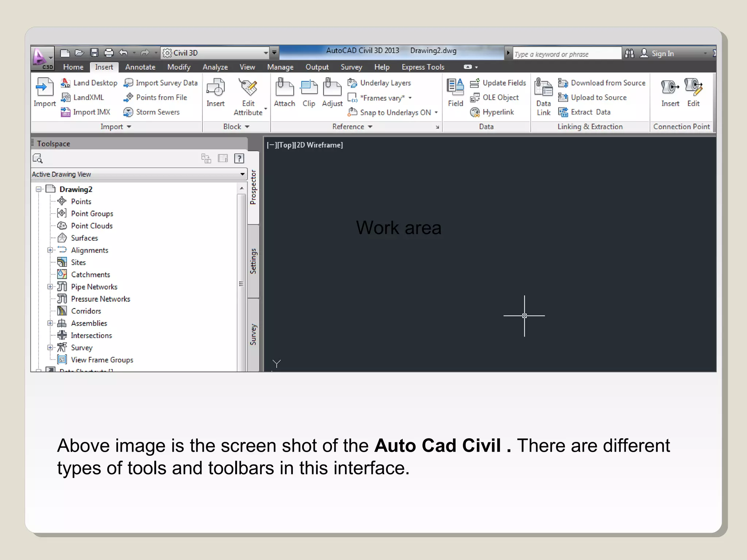
Task: Select Land Desktop import tool
Action: coord(89,83)
